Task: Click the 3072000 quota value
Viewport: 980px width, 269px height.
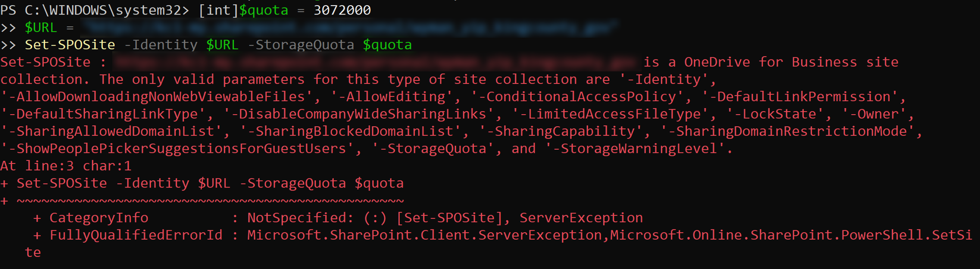Action: 342,10
